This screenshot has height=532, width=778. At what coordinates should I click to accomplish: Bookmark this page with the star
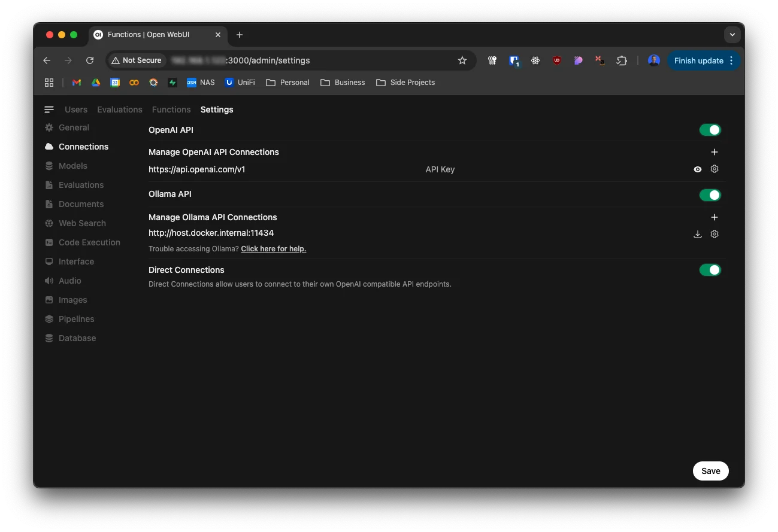(x=462, y=60)
